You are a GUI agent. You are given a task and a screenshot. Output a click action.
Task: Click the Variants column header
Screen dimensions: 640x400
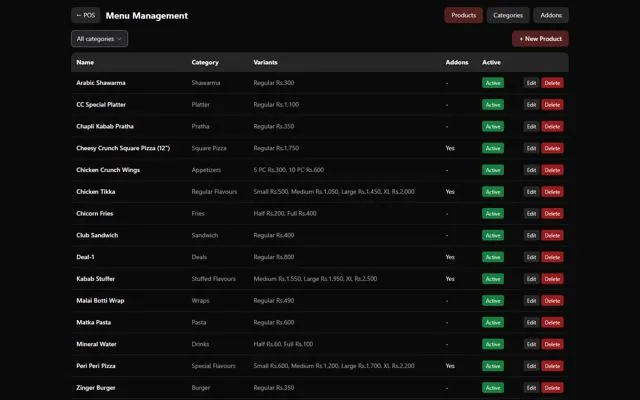[265, 62]
